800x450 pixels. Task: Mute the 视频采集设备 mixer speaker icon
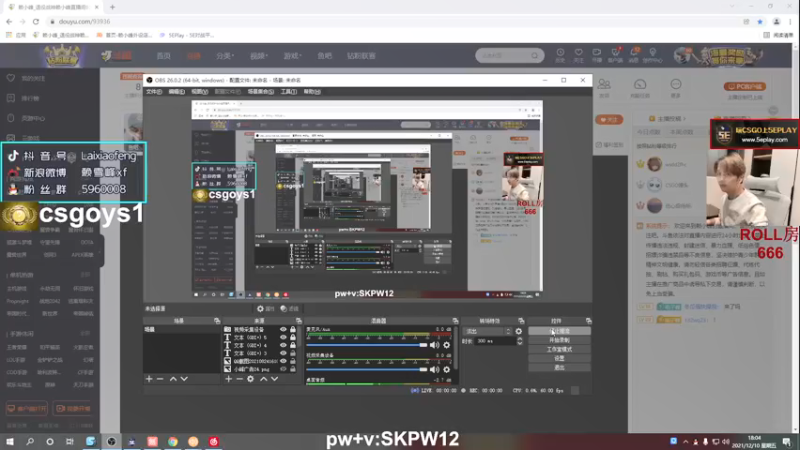coord(434,369)
